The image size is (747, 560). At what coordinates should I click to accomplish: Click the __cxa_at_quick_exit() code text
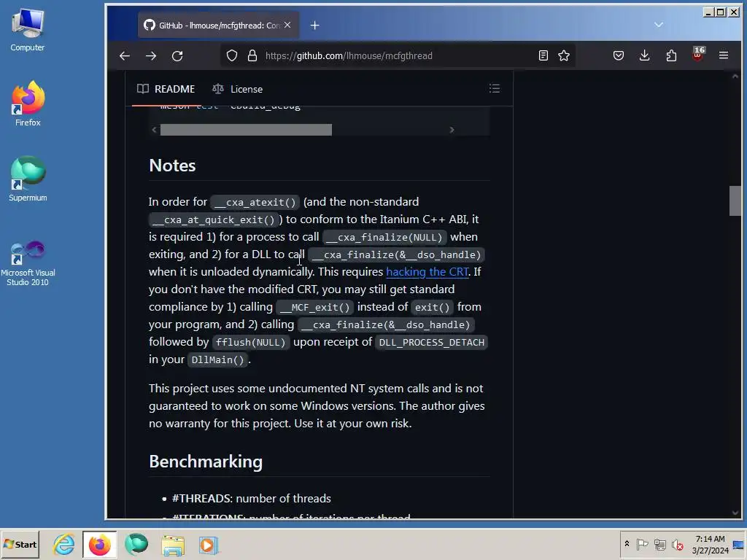pyautogui.click(x=214, y=220)
